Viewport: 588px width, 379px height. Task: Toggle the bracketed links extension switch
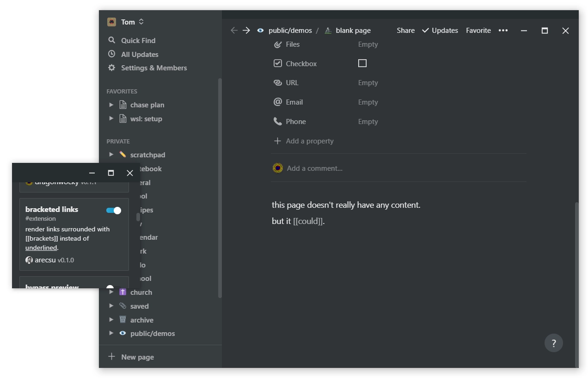coord(114,211)
